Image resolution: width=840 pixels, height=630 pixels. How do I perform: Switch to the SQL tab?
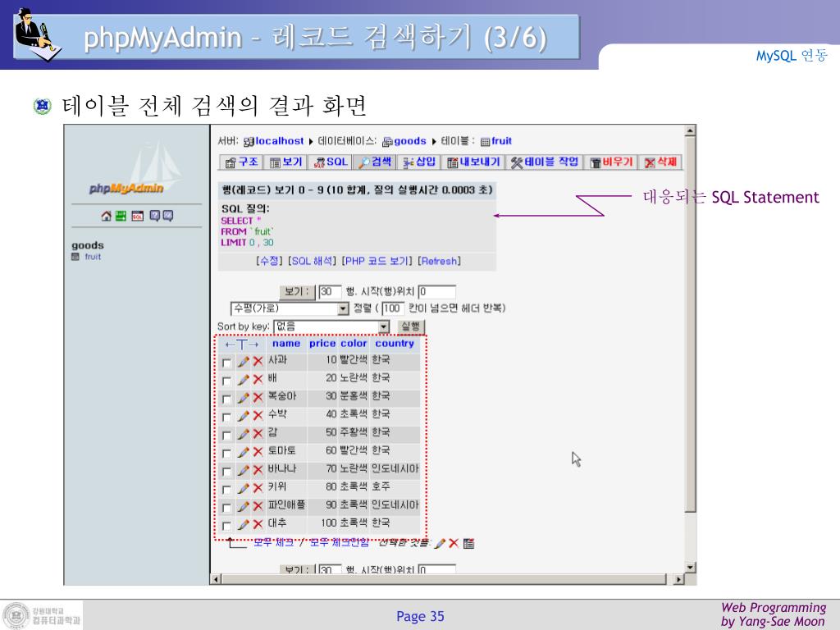330,162
